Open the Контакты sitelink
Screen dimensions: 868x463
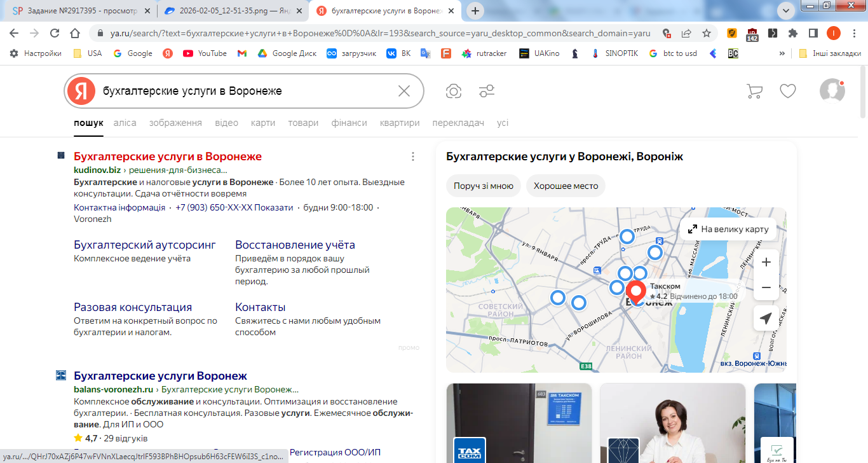point(261,307)
